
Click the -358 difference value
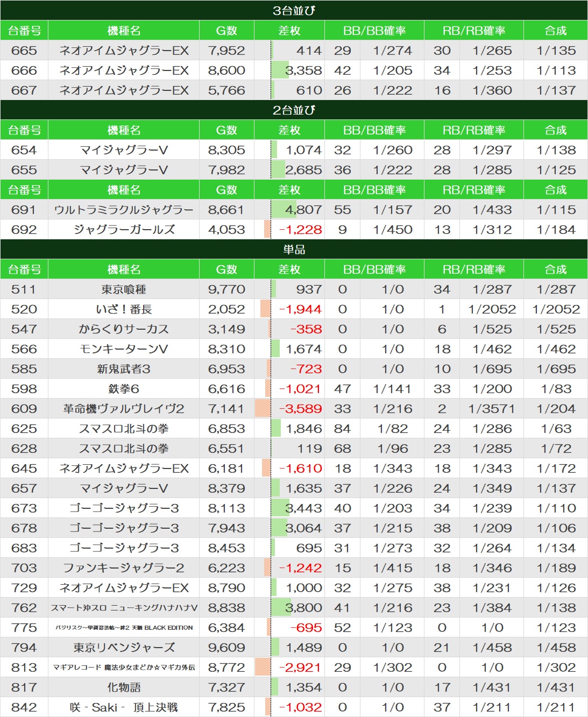tap(306, 329)
